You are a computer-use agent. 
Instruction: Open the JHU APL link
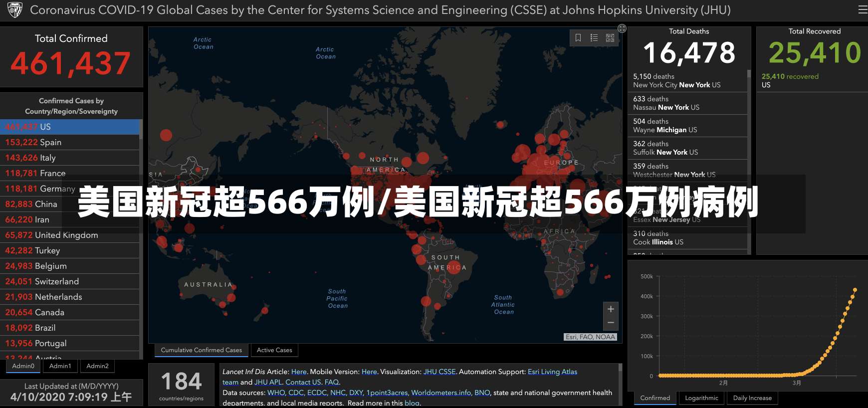[268, 382]
